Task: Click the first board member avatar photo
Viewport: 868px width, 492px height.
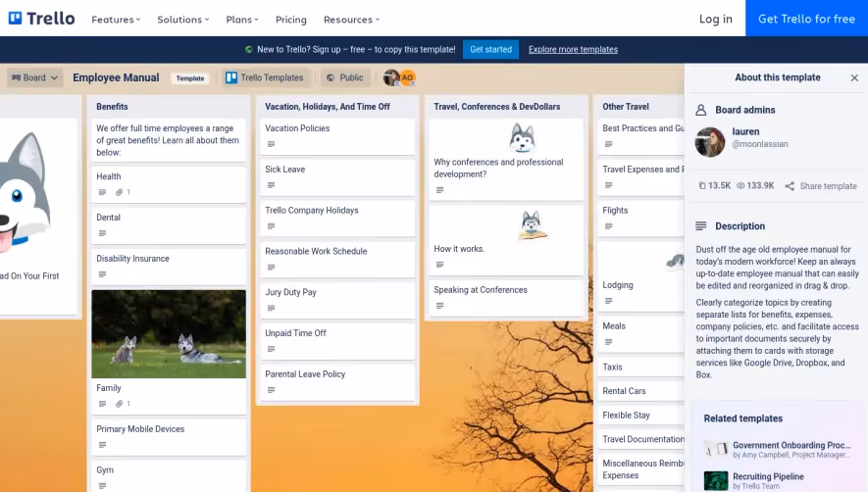Action: click(391, 77)
